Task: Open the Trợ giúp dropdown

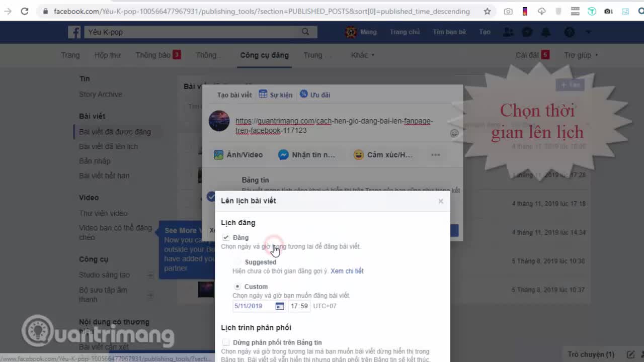Action: click(x=581, y=55)
